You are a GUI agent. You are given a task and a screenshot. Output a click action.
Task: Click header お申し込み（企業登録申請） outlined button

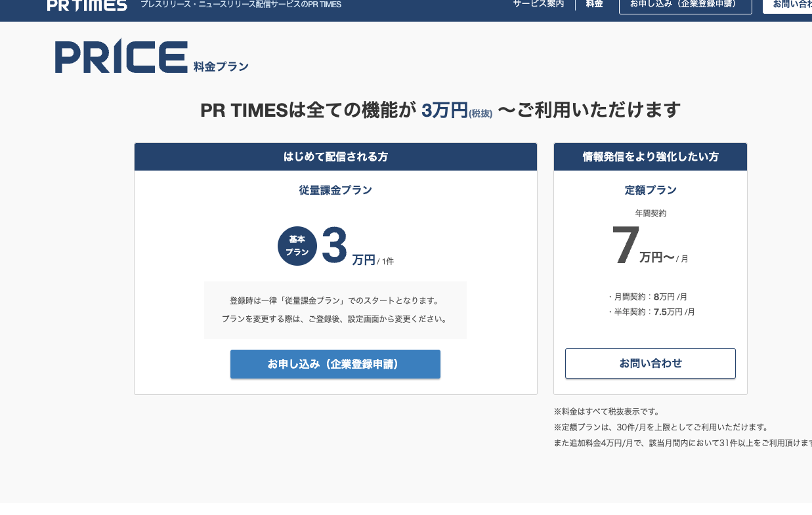coord(685,5)
